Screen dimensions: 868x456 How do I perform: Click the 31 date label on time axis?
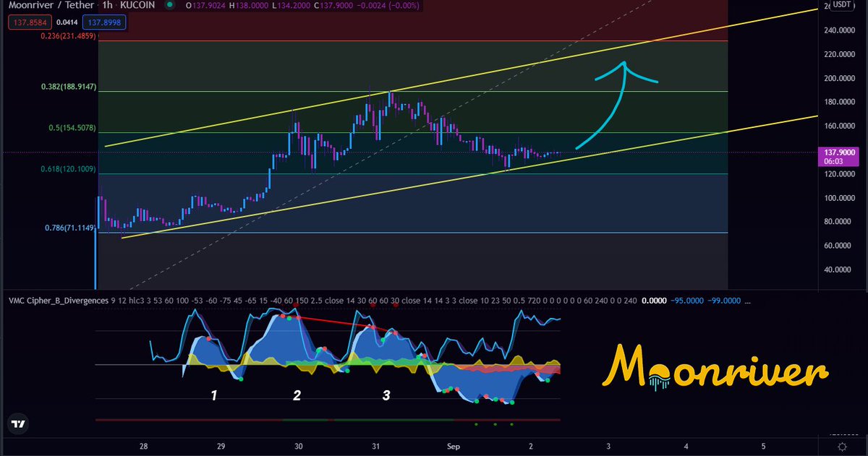(376, 446)
